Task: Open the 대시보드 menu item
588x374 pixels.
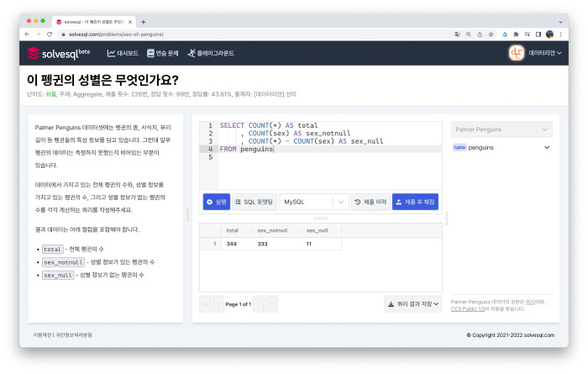Action: pos(123,53)
